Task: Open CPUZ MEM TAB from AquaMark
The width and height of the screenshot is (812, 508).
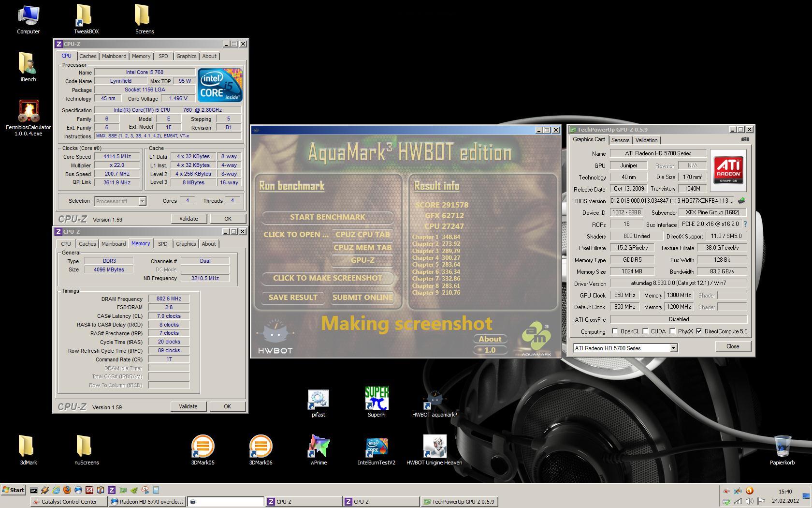Action: tap(362, 247)
